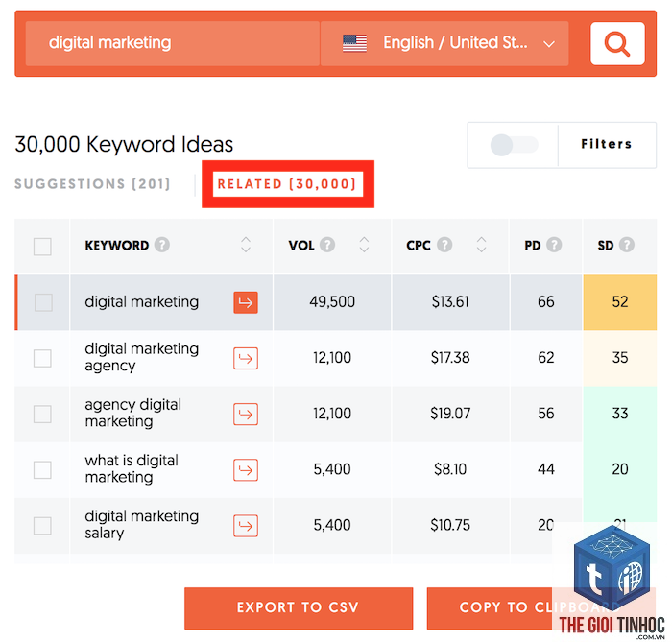Click the CPC column help icon
672x642 pixels.
(444, 245)
